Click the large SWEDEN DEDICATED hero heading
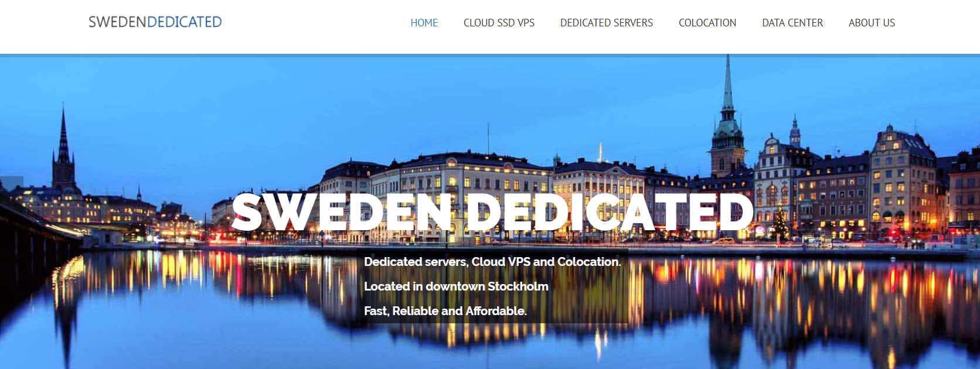 [x=492, y=211]
